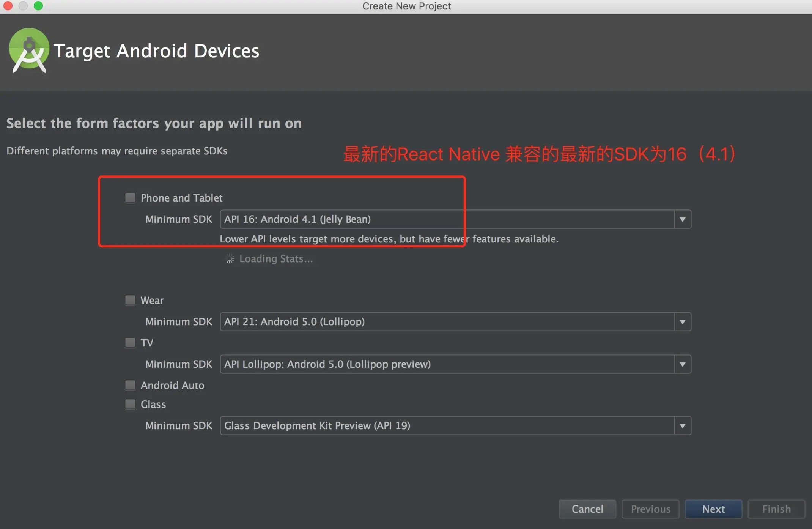This screenshot has width=812, height=529.
Task: Click the Previous button
Action: click(x=650, y=509)
